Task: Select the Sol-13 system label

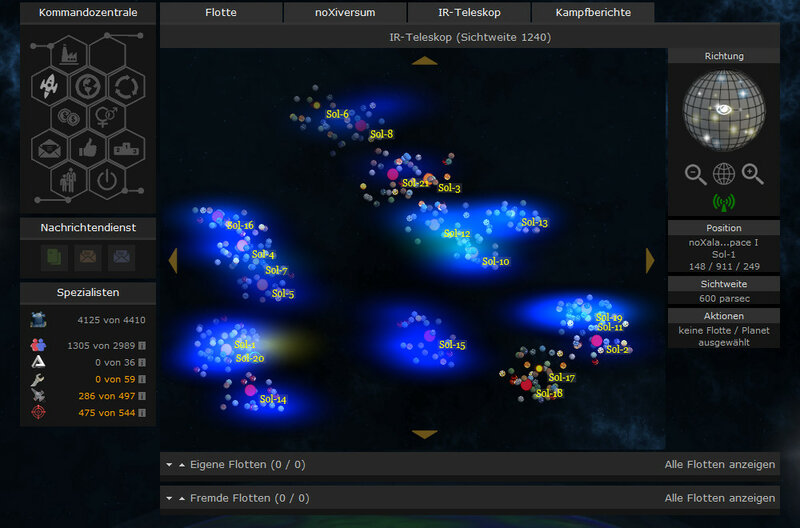Action: [x=534, y=222]
